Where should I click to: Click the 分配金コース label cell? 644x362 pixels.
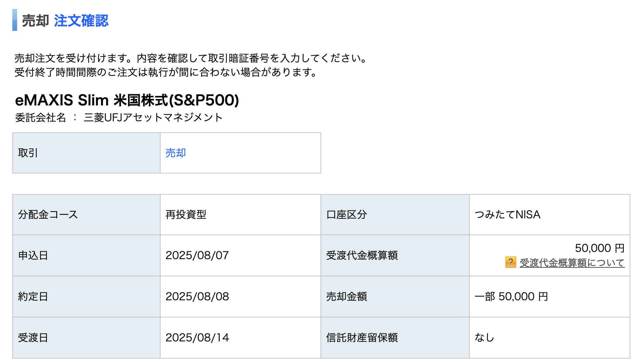(x=86, y=215)
